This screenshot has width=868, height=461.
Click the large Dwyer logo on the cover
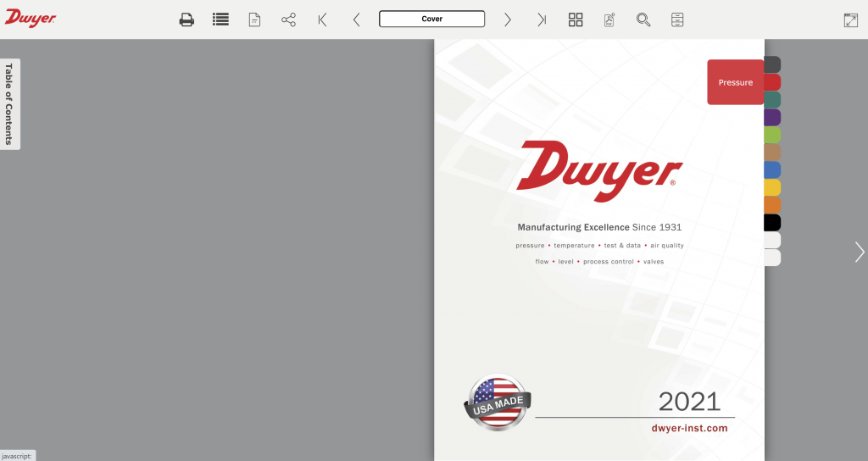coord(599,171)
